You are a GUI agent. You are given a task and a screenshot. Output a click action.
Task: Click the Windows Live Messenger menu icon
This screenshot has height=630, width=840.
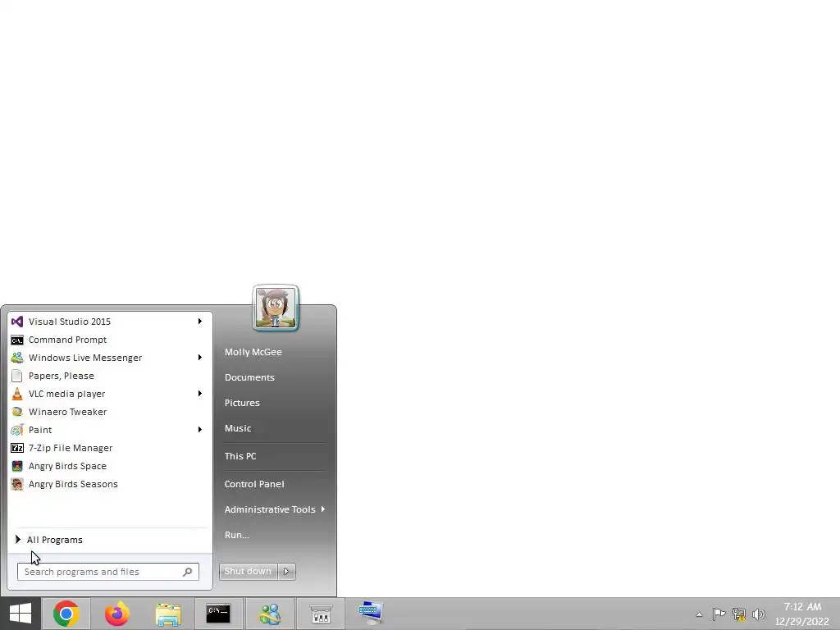pyautogui.click(x=17, y=358)
